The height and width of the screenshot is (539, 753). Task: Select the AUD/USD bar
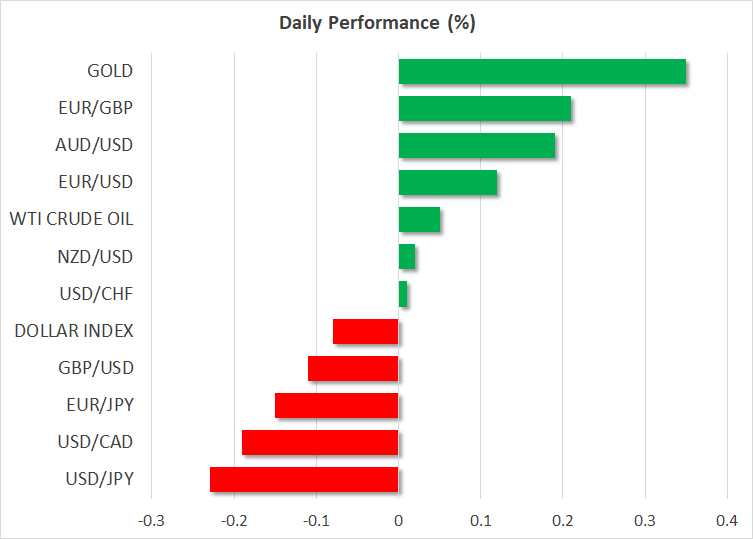pyautogui.click(x=476, y=146)
